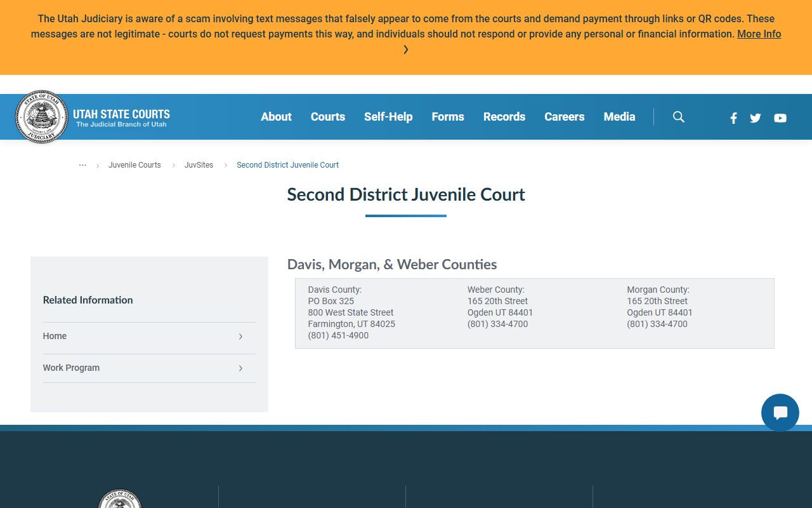
Task: Go to Juvenile Courts breadcrumb
Action: click(x=134, y=165)
